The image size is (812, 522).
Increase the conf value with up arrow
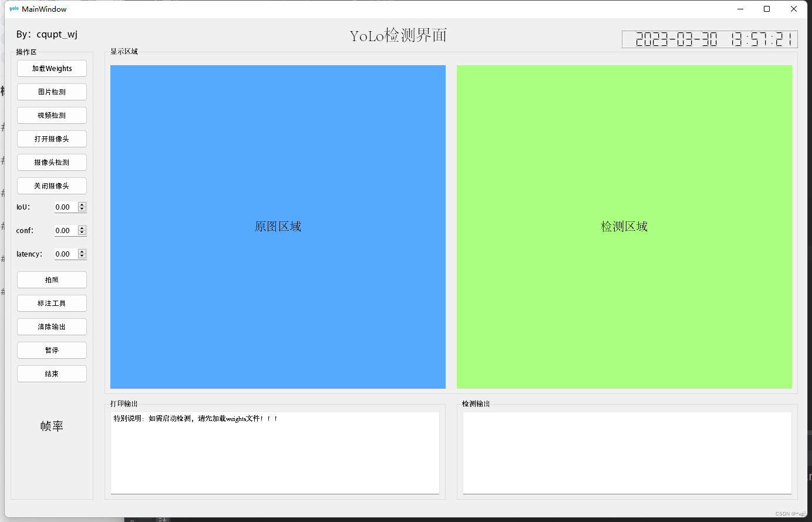pyautogui.click(x=82, y=228)
